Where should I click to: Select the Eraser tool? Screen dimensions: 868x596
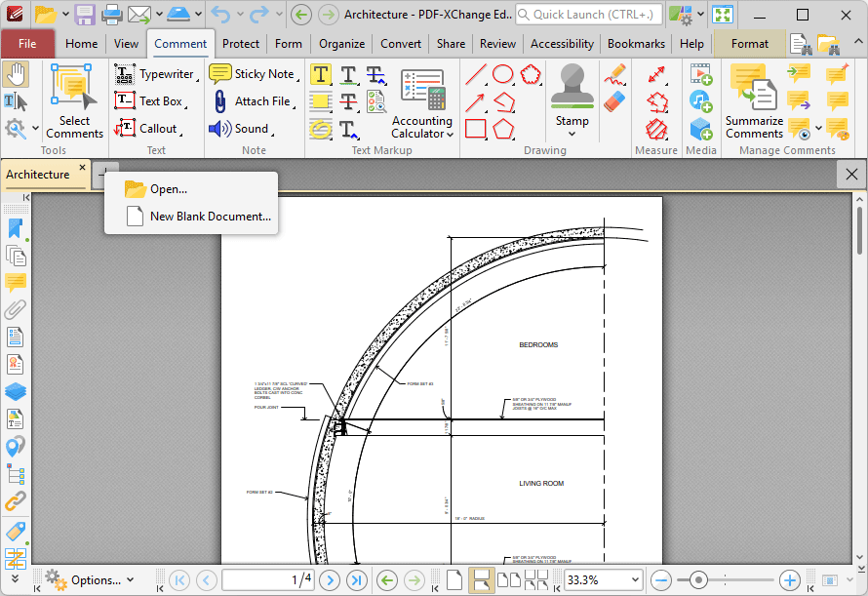click(615, 101)
